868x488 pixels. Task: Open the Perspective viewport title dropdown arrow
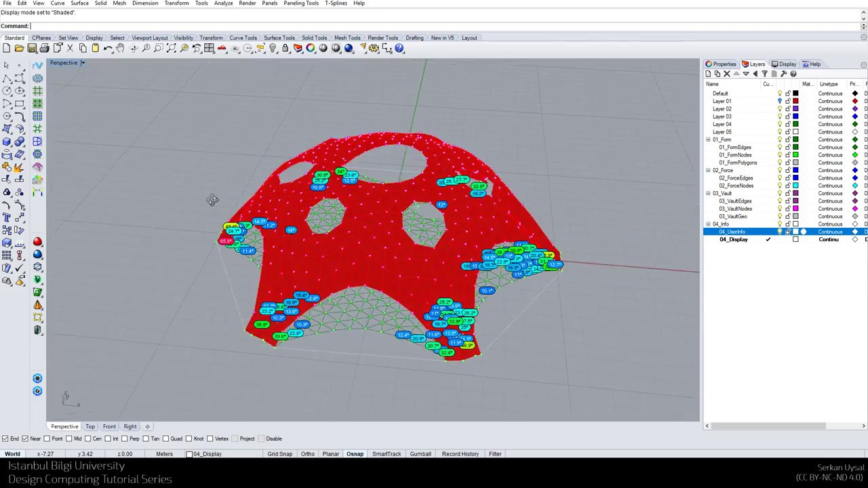[83, 63]
